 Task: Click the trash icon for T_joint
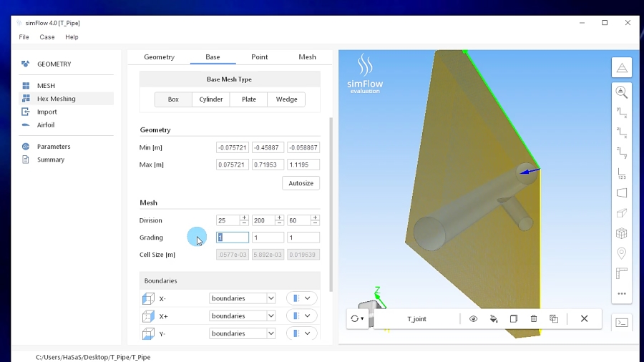[534, 319]
